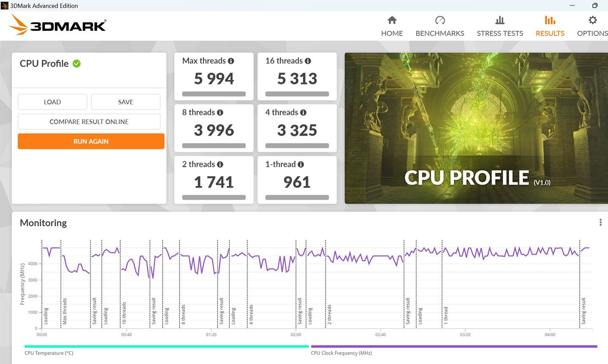Click the CPU Profile scene thumbnail
Image resolution: width=608 pixels, height=364 pixels.
476,128
